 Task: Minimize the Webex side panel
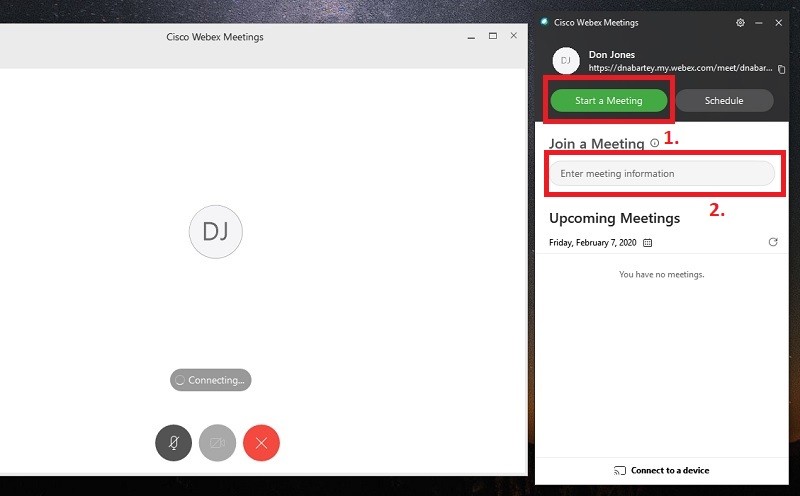point(759,23)
